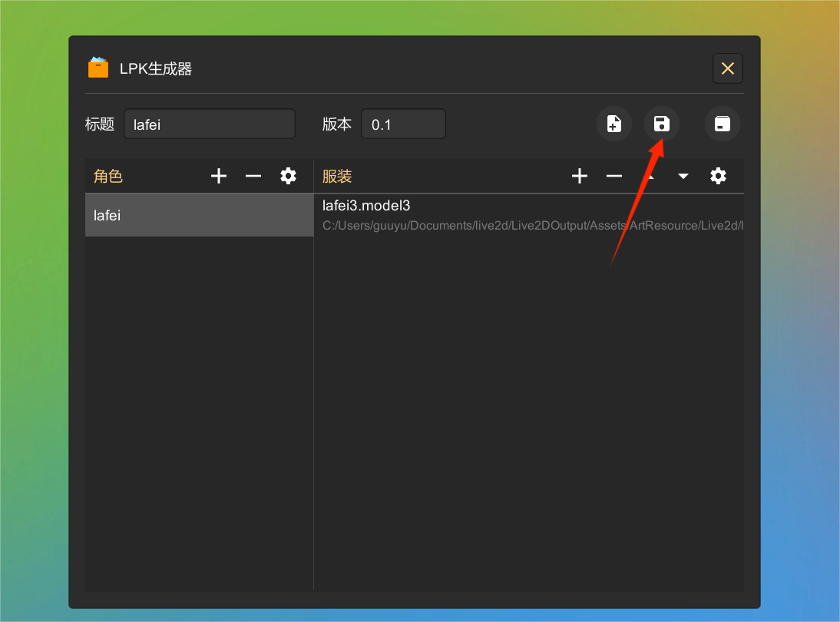
Task: Move costume up with up arrow
Action: [650, 177]
